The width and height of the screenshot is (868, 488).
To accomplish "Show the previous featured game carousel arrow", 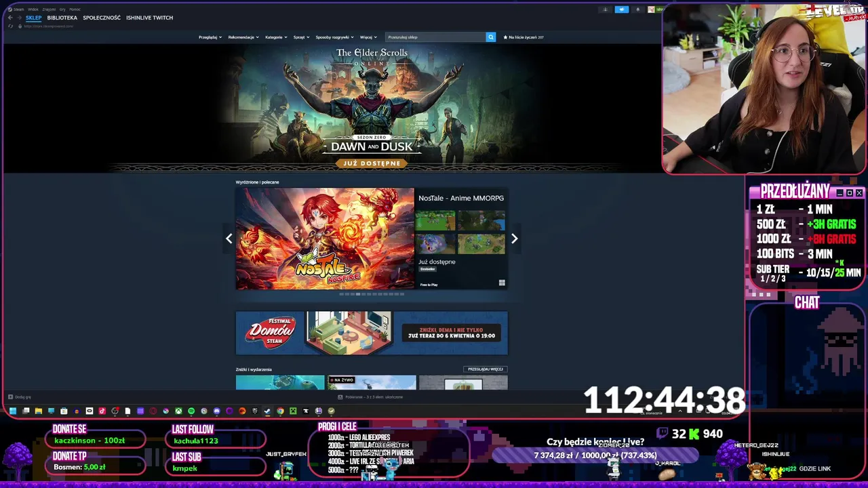I will [229, 239].
